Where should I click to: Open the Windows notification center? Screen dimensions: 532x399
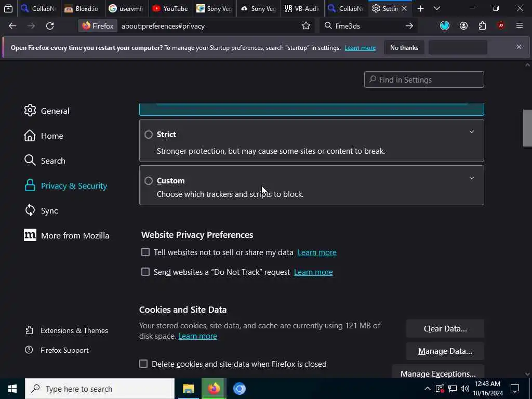click(x=515, y=389)
